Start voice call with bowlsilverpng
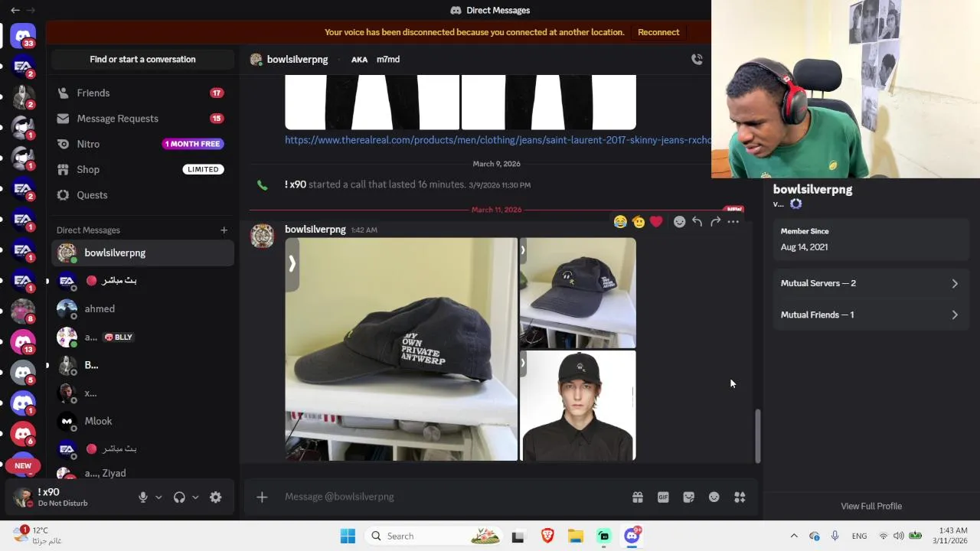The width and height of the screenshot is (980, 551). 697,59
